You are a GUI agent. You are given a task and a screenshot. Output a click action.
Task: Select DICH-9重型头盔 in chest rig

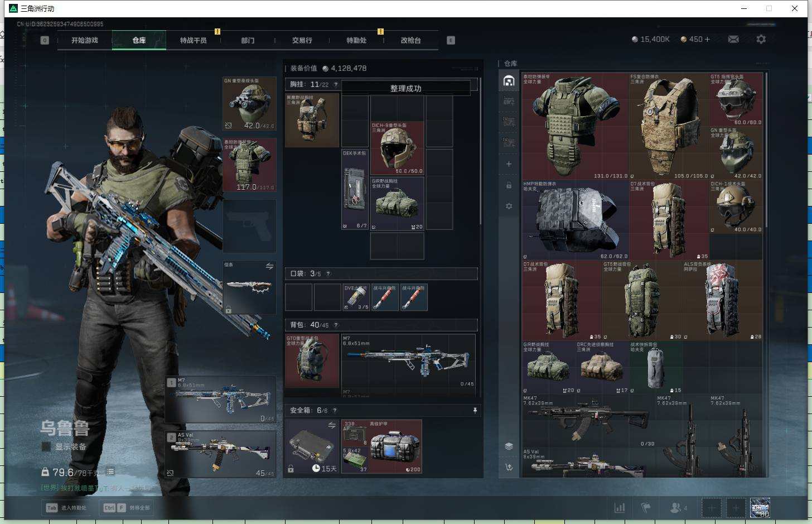397,148
